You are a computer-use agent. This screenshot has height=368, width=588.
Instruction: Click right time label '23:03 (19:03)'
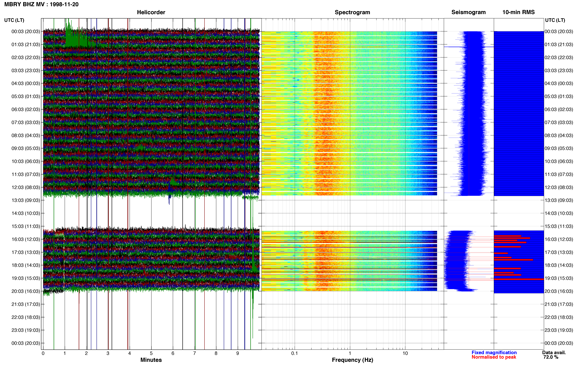[x=559, y=330]
